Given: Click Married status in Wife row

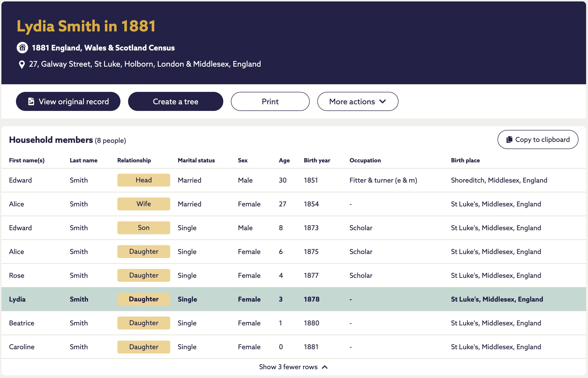Looking at the screenshot, I should (189, 204).
